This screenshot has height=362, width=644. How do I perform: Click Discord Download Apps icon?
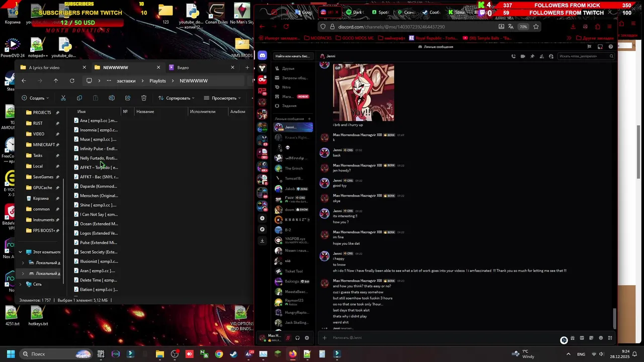(x=262, y=241)
